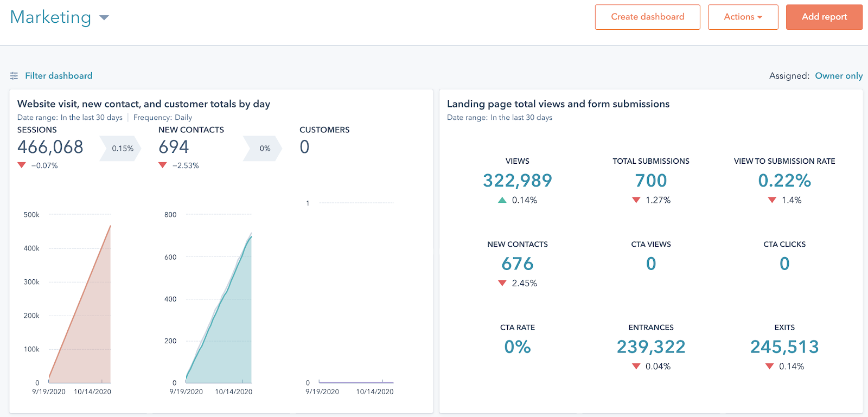Click the 0.15% conversion arrow badge
Screen dimensions: 868x417
(x=120, y=149)
